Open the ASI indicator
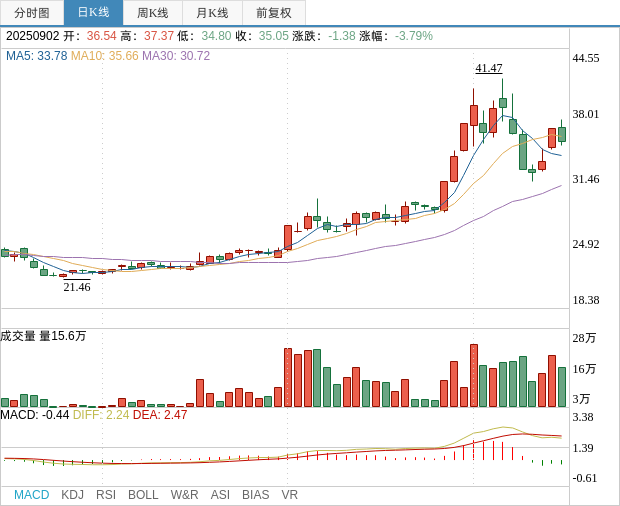Image resolution: width=620 pixels, height=506 pixels. tap(220, 495)
